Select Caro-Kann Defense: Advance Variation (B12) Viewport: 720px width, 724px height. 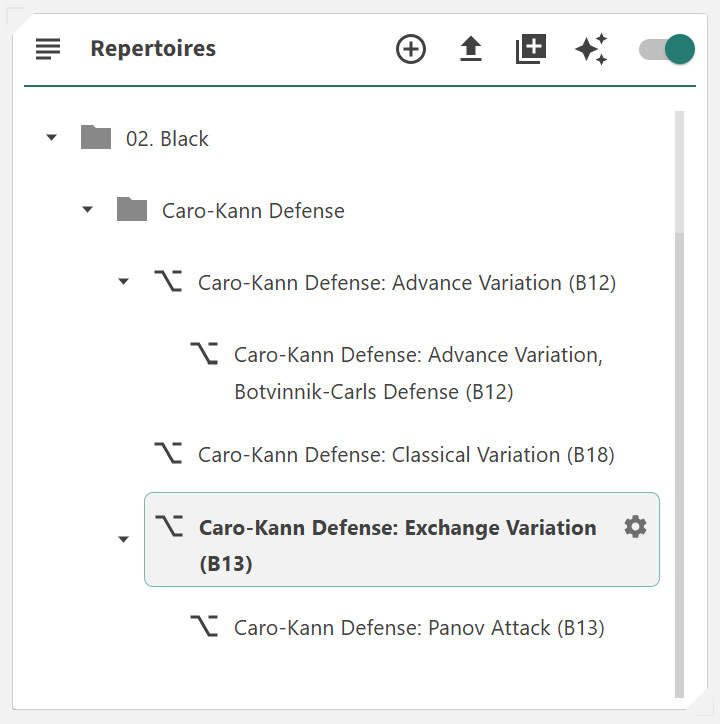407,283
